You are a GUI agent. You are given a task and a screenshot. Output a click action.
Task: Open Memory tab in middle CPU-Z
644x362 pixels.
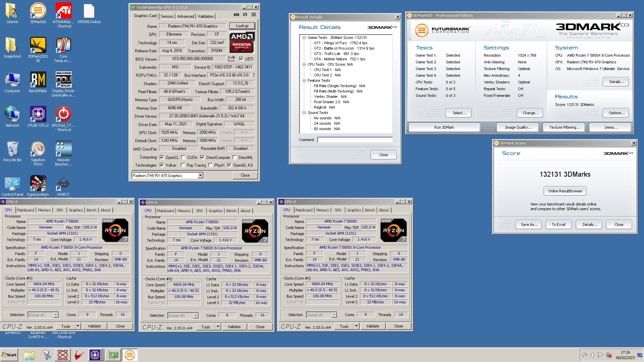[x=184, y=211]
